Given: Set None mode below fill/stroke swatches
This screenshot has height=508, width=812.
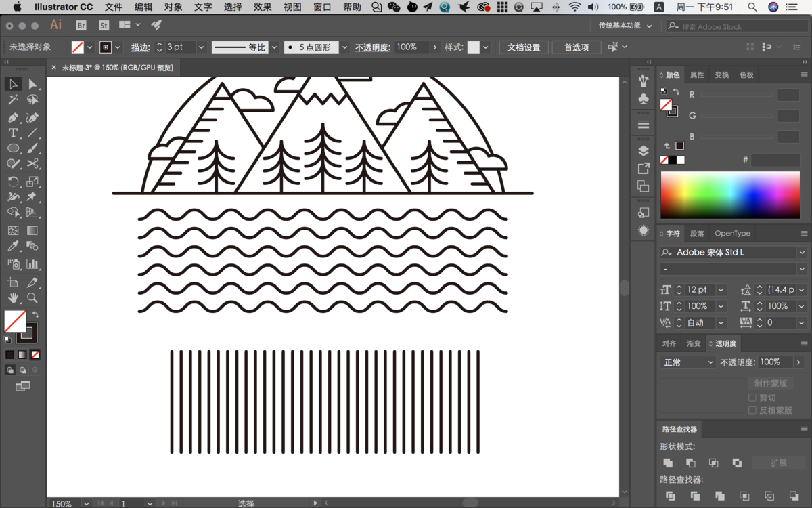Looking at the screenshot, I should 35,354.
